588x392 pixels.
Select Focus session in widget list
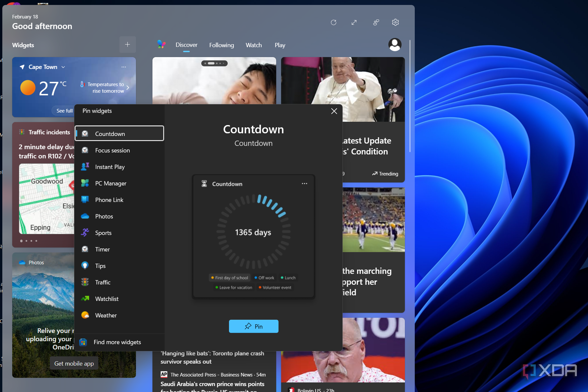[119, 150]
